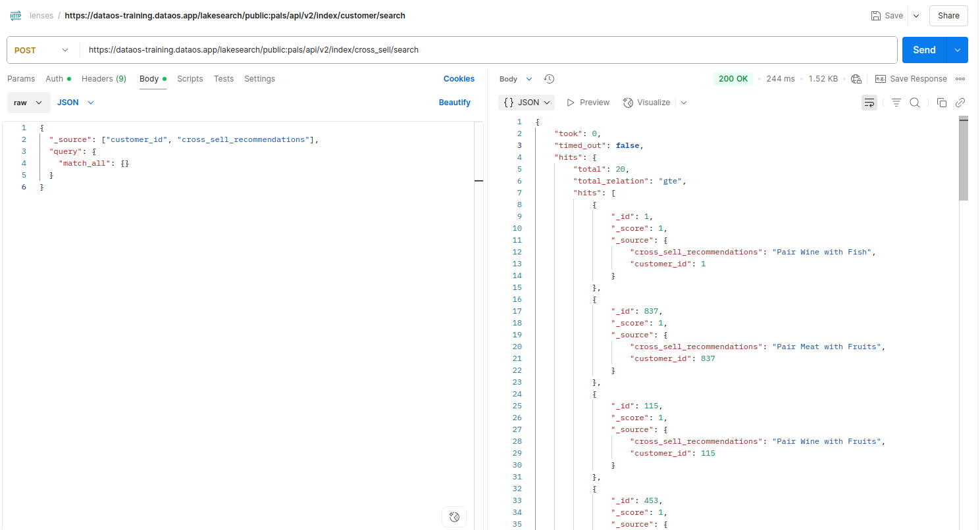Click the filter response icon
Viewport: 980px width, 530px height.
(896, 103)
